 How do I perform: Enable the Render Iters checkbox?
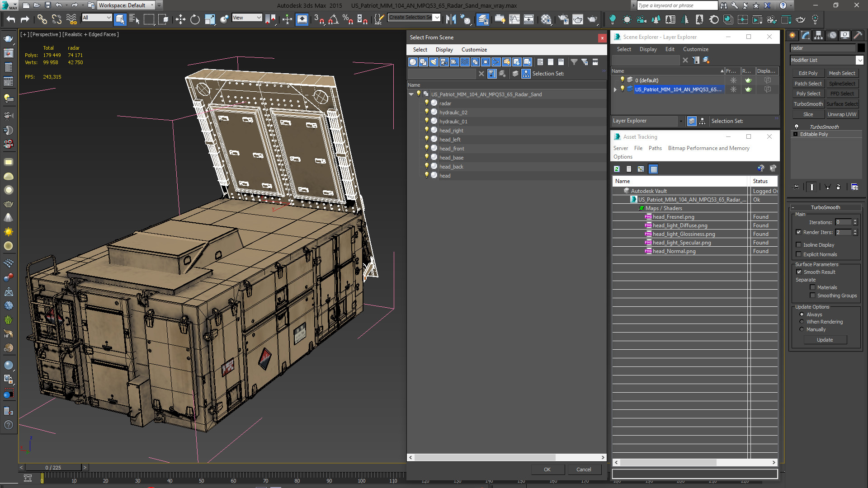(798, 232)
